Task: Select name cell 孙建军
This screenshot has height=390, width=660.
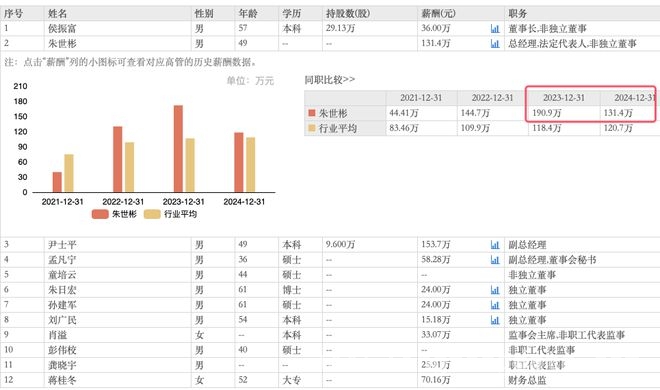Action: point(62,305)
